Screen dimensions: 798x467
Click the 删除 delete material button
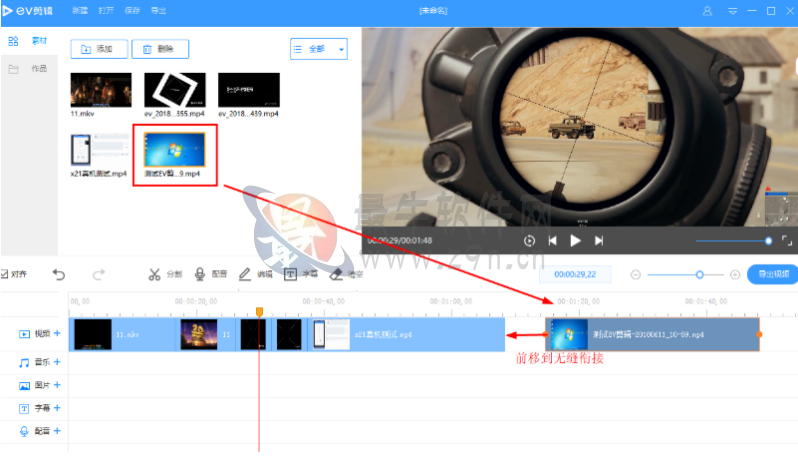[x=160, y=49]
